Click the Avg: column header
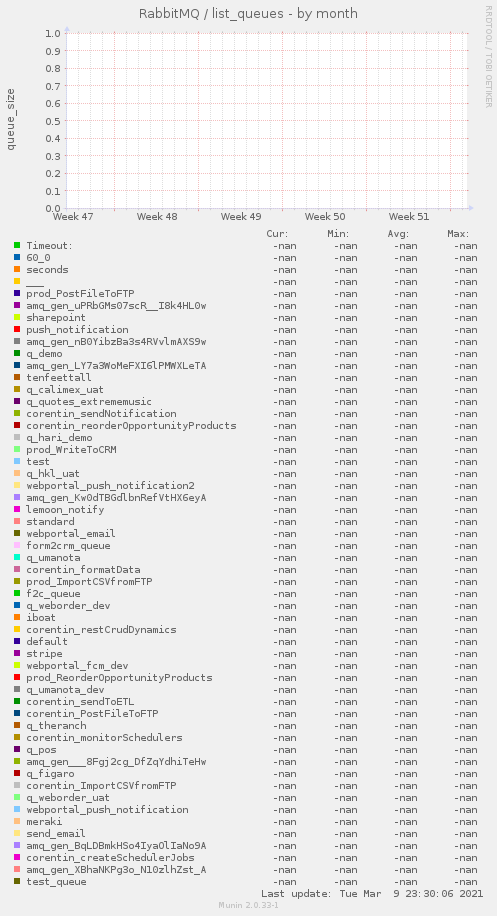 pos(398,234)
